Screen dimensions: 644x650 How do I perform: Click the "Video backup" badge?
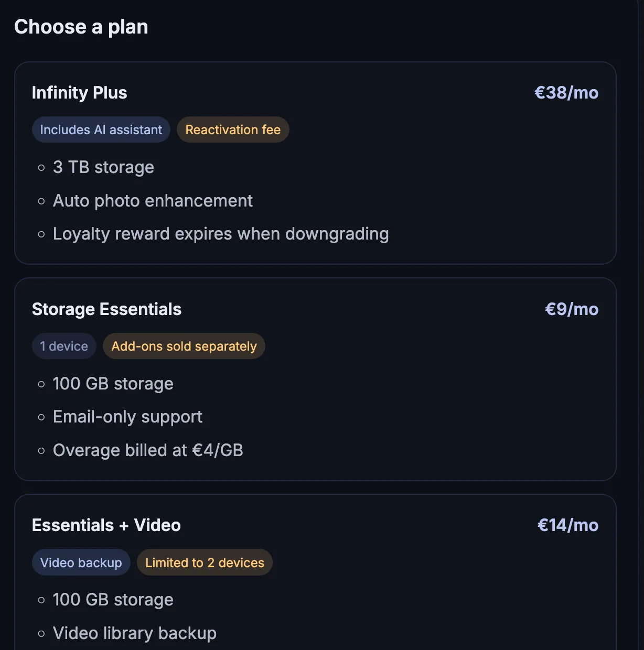coord(81,562)
